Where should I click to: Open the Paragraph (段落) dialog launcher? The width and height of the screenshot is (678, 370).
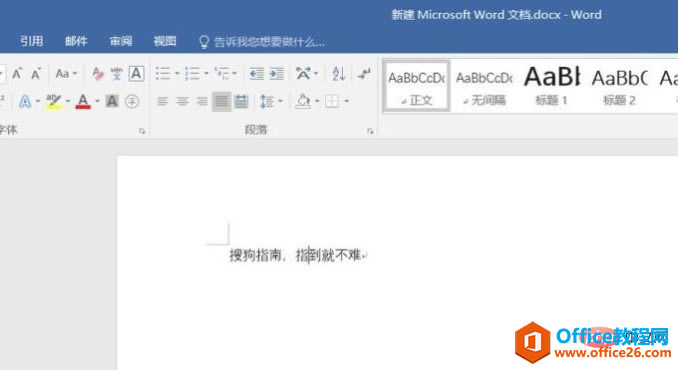pyautogui.click(x=370, y=131)
